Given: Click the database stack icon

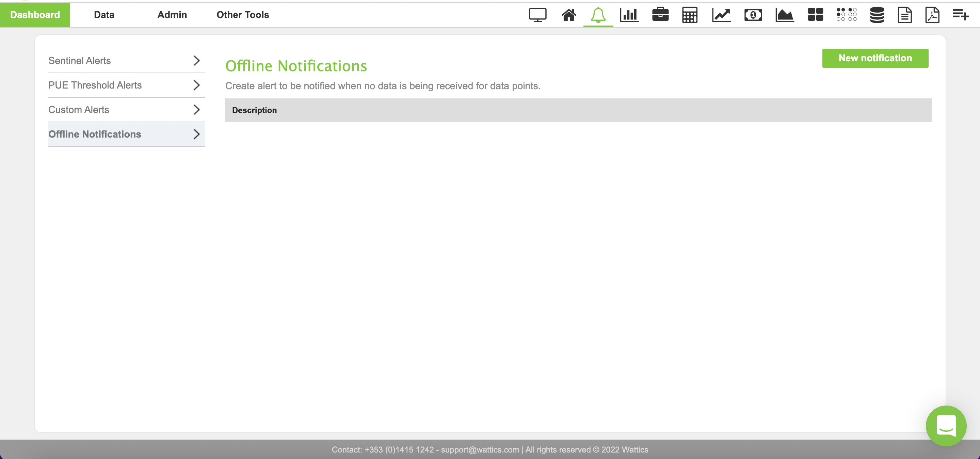Looking at the screenshot, I should (x=877, y=15).
